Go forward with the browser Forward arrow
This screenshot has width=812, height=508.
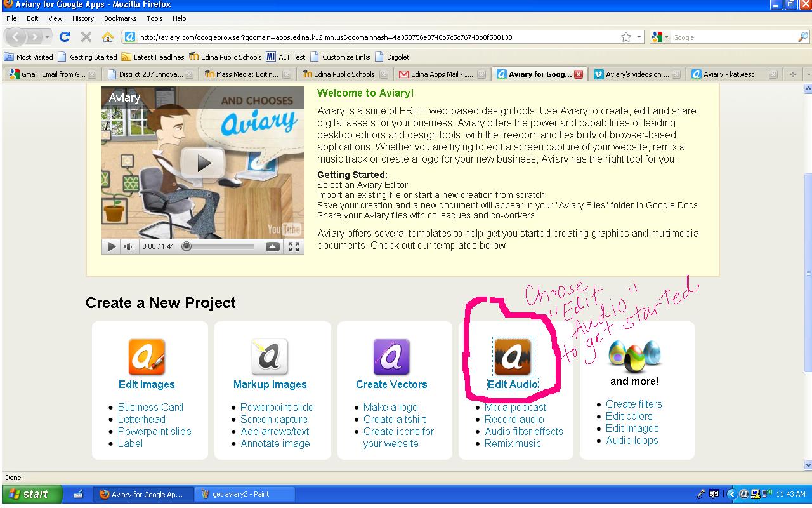point(35,37)
